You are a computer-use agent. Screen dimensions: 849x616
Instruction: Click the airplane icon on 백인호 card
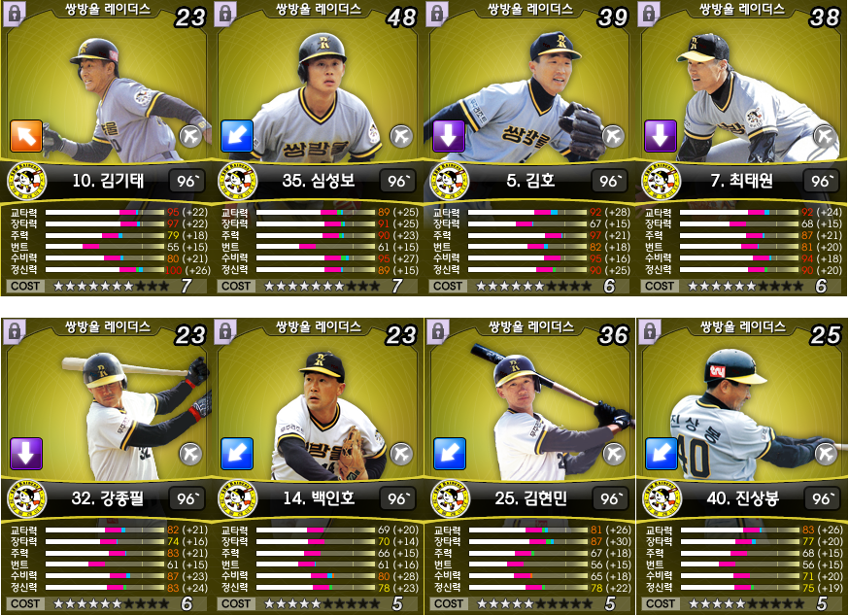click(x=402, y=454)
